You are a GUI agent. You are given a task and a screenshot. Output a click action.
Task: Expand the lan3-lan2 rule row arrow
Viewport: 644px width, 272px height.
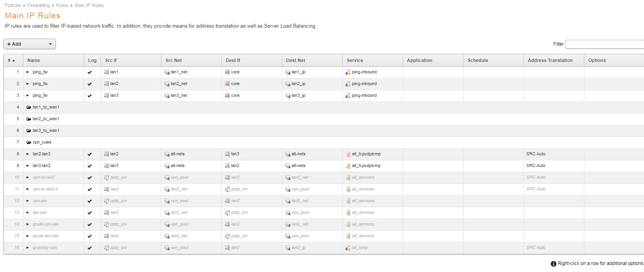coord(28,166)
